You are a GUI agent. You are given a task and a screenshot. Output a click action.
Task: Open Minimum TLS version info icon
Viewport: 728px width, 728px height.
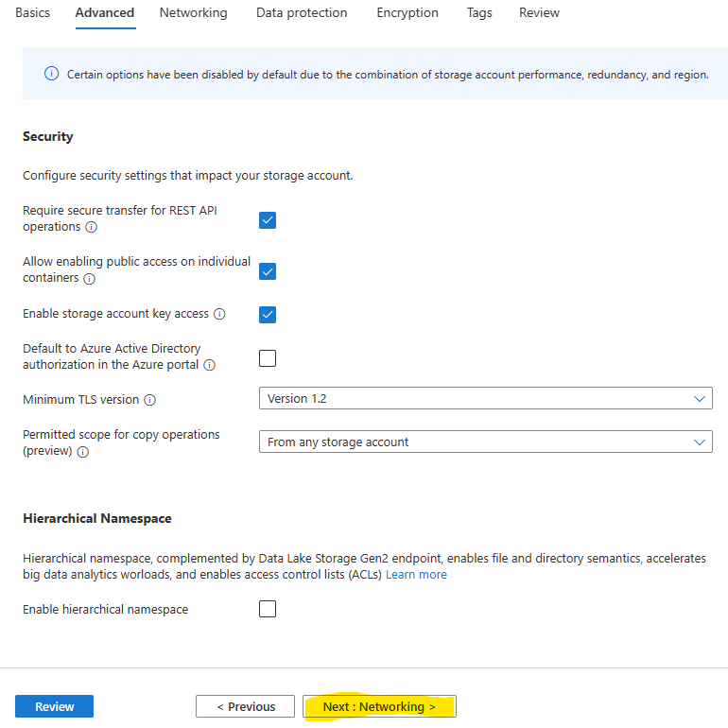[x=149, y=400]
